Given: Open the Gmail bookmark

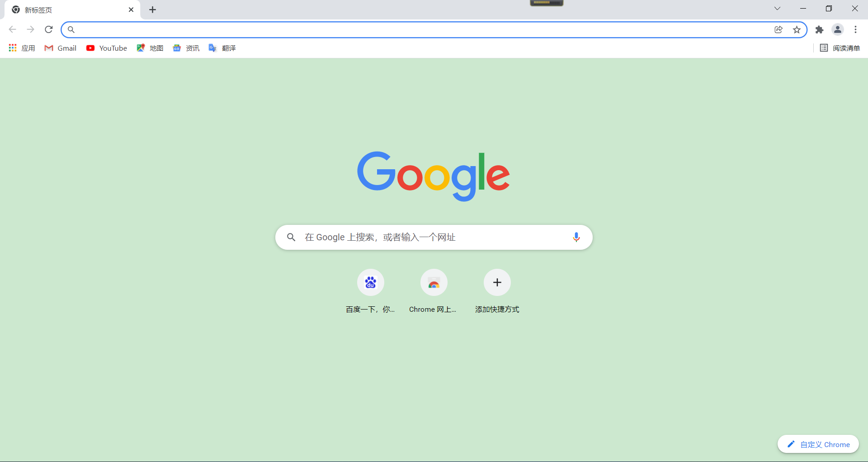Looking at the screenshot, I should [61, 48].
